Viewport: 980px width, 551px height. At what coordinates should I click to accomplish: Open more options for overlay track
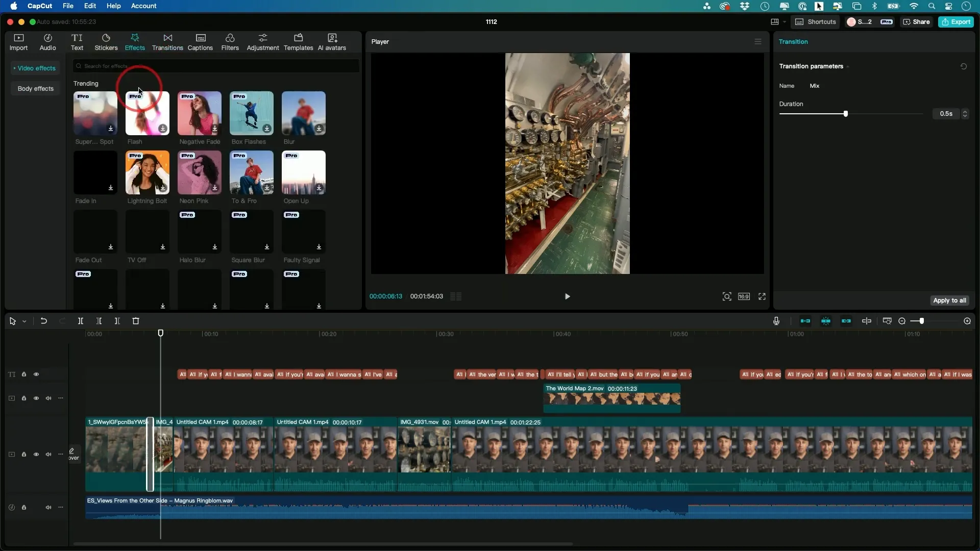(61, 398)
